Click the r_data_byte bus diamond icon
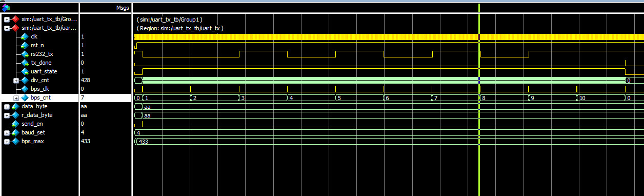 (x=15, y=115)
